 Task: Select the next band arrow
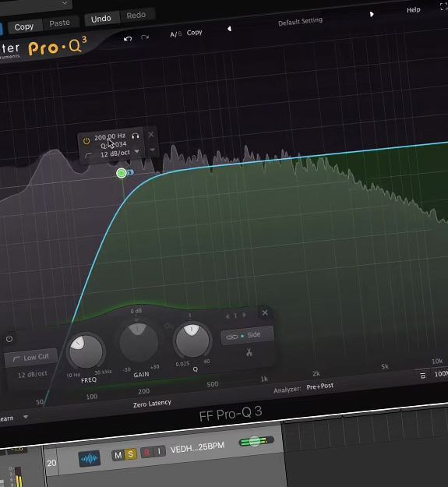pos(245,315)
